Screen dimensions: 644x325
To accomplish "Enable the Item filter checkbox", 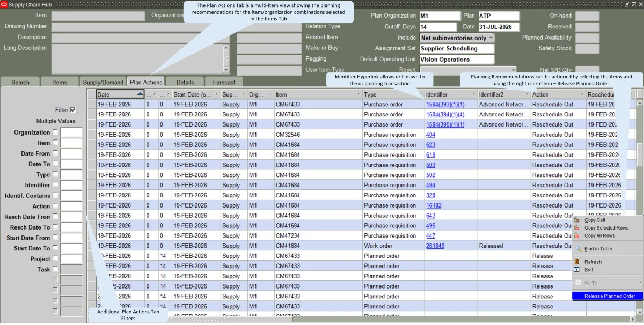I will click(x=55, y=143).
